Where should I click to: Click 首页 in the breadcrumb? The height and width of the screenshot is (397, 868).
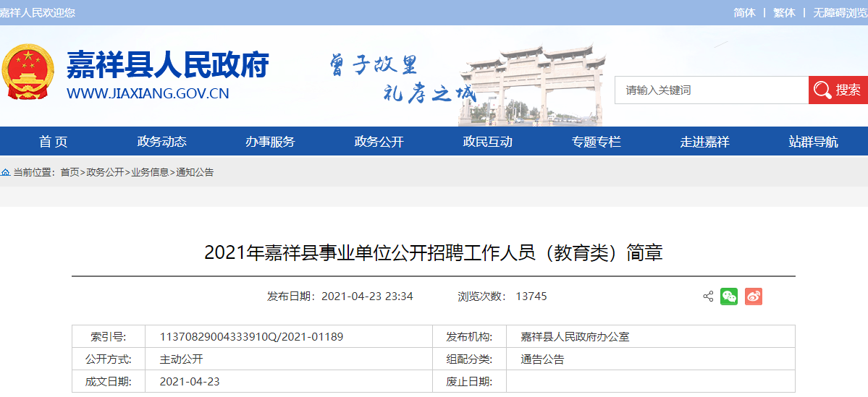tap(69, 173)
